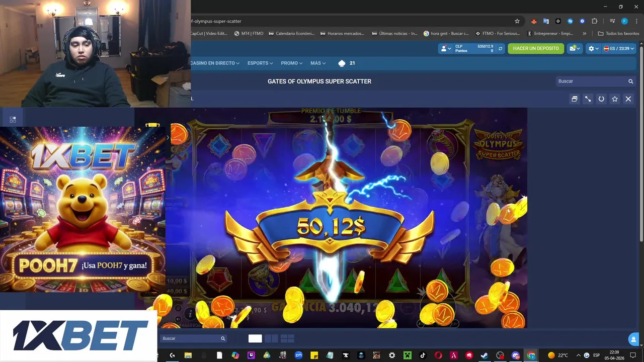Switch to the Chrome taskbar icon
644x362 pixels.
coord(531,355)
